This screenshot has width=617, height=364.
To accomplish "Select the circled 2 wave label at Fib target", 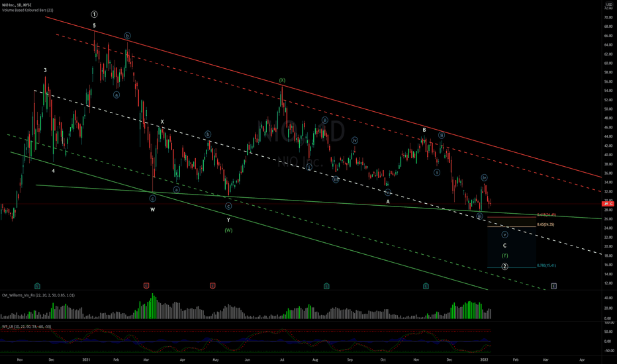I will click(504, 267).
